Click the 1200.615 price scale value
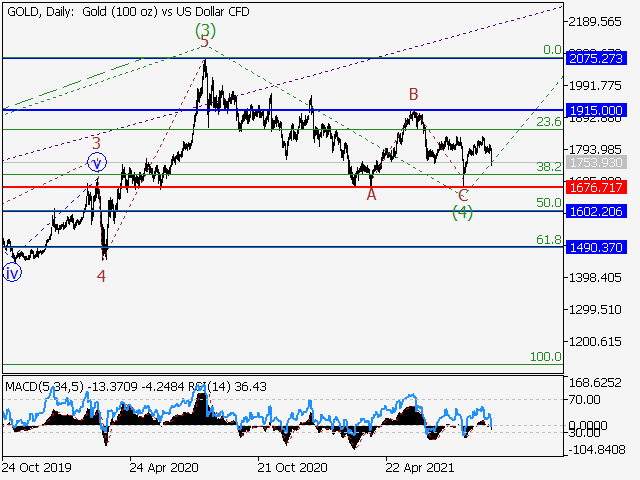Screen dimensions: 640x480 click(595, 342)
